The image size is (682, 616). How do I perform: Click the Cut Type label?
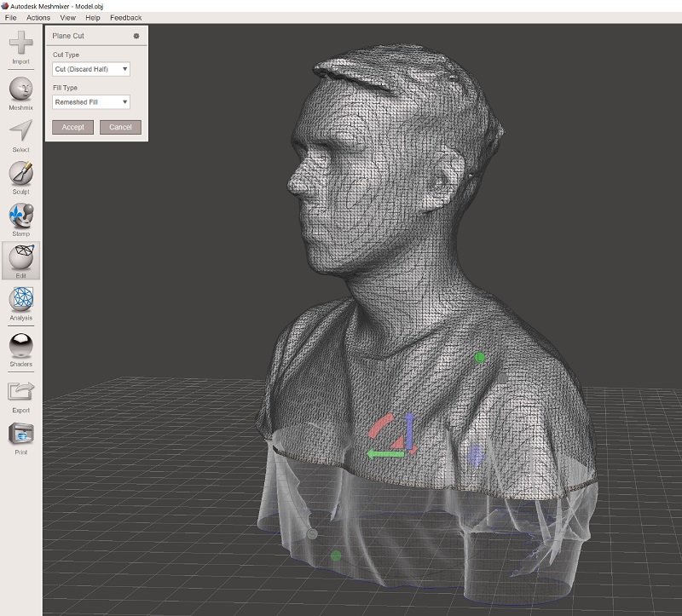tap(66, 55)
